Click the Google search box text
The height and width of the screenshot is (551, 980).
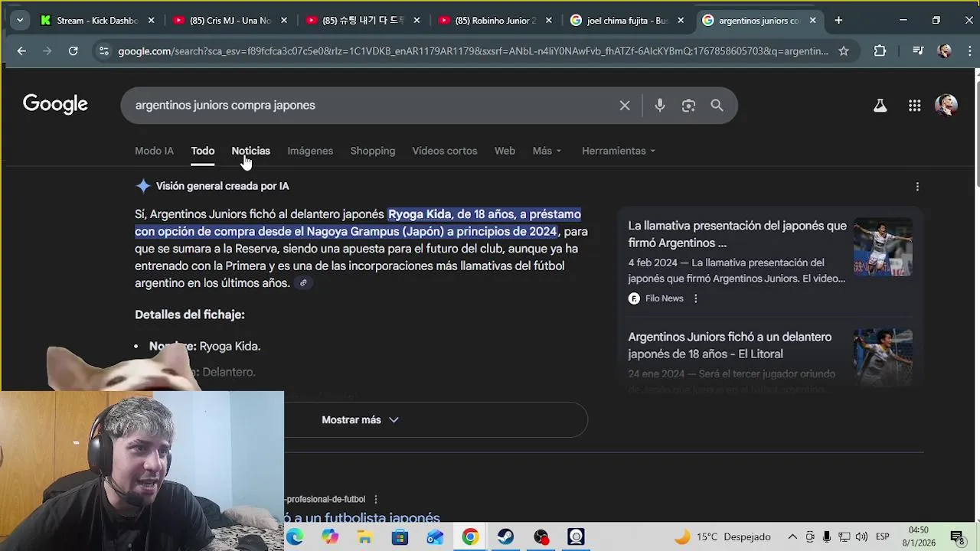pos(225,106)
